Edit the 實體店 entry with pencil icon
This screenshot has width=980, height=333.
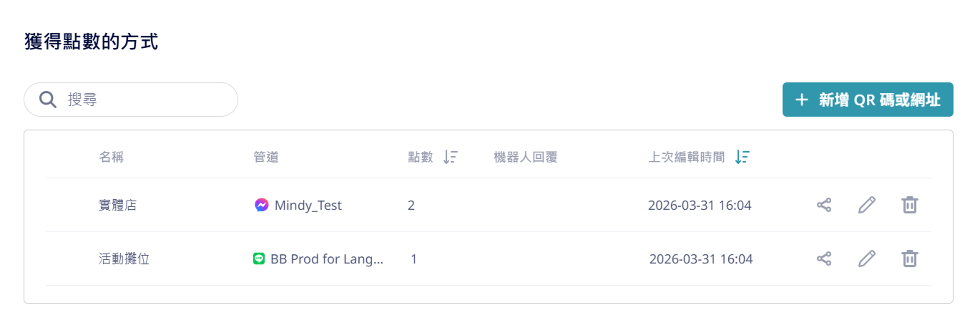867,205
